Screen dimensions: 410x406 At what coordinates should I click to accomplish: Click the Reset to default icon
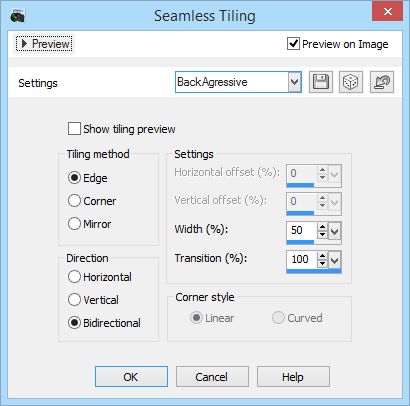382,82
